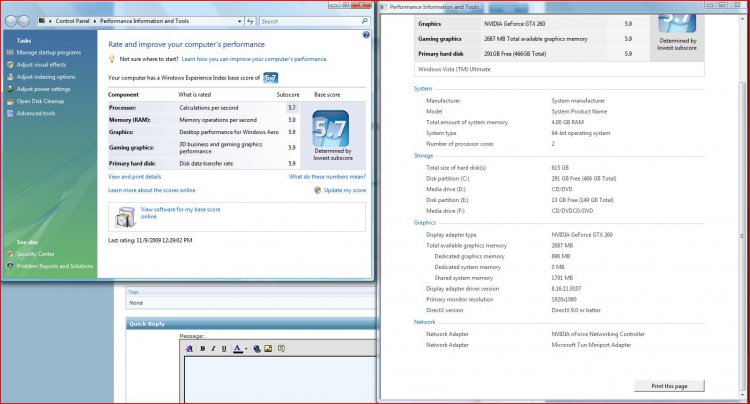Open View and print details link
The image size is (750, 404).
[x=134, y=176]
